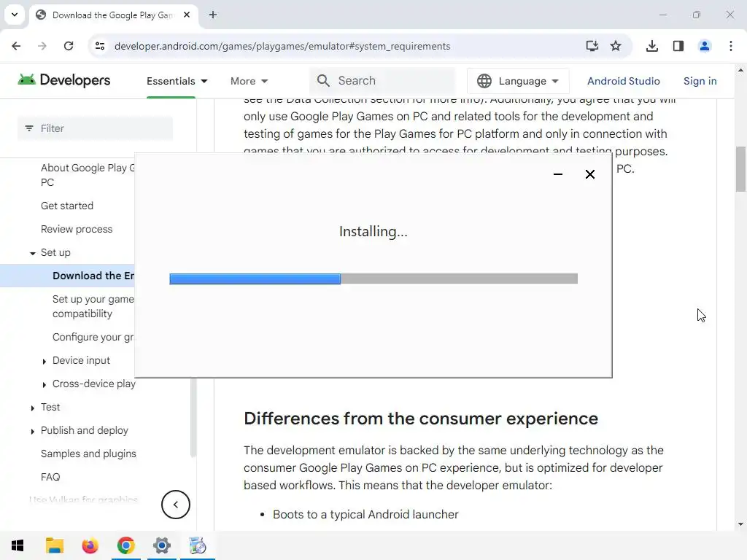
Task: Click the page vertical scrollbar thumb
Action: tap(740, 169)
